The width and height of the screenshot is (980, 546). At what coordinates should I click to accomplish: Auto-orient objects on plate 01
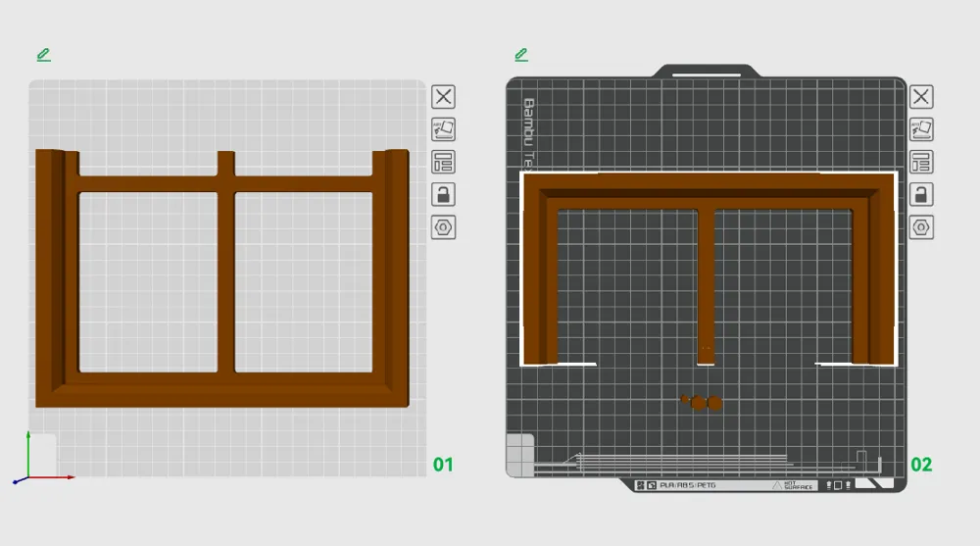pos(443,129)
